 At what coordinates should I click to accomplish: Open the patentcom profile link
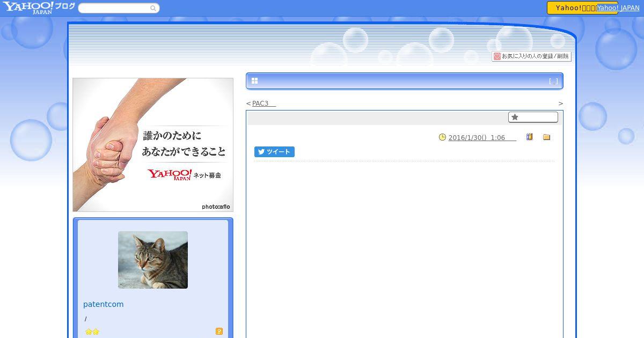(104, 304)
